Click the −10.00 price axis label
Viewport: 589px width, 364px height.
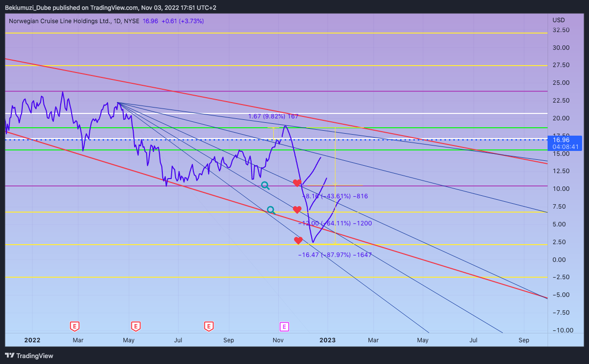pyautogui.click(x=563, y=330)
